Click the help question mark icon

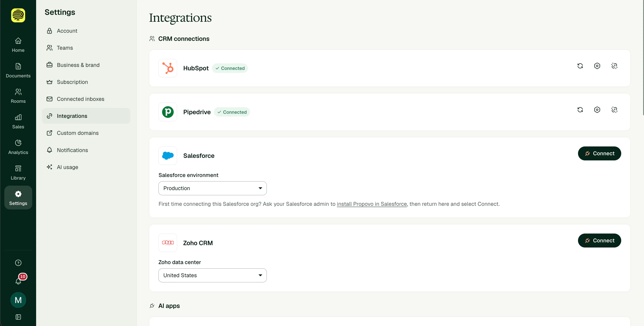point(18,263)
